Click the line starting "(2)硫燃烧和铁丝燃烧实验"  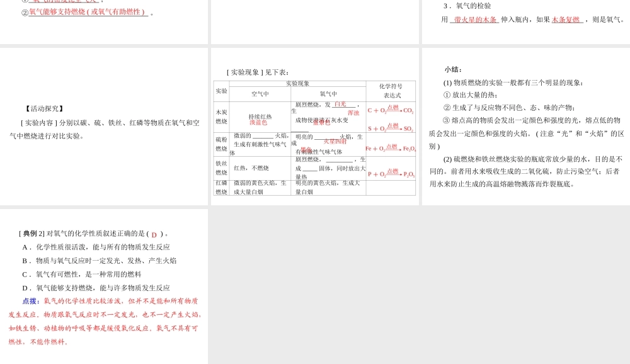(x=533, y=159)
